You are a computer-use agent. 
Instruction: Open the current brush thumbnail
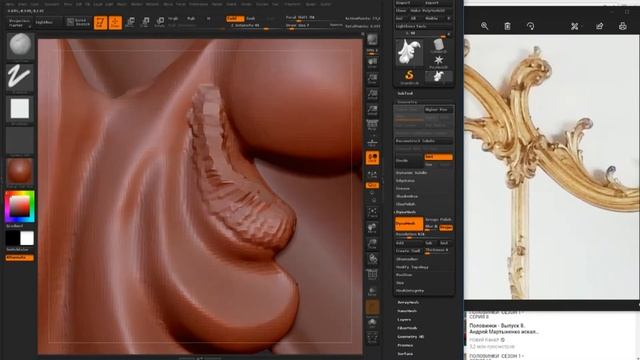tap(20, 46)
